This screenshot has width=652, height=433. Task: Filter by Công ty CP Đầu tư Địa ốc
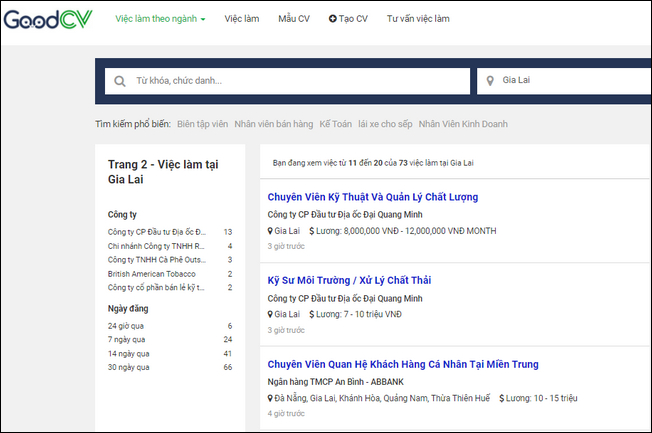click(157, 232)
